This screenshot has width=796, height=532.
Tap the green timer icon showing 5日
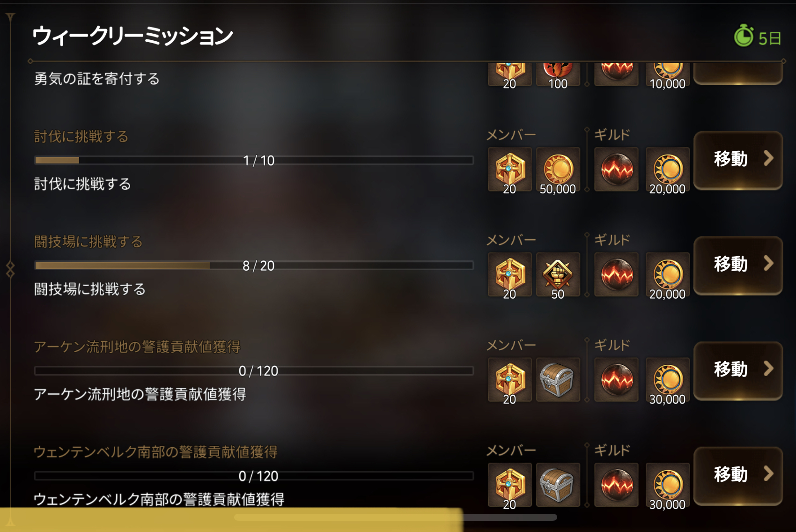[x=744, y=36]
